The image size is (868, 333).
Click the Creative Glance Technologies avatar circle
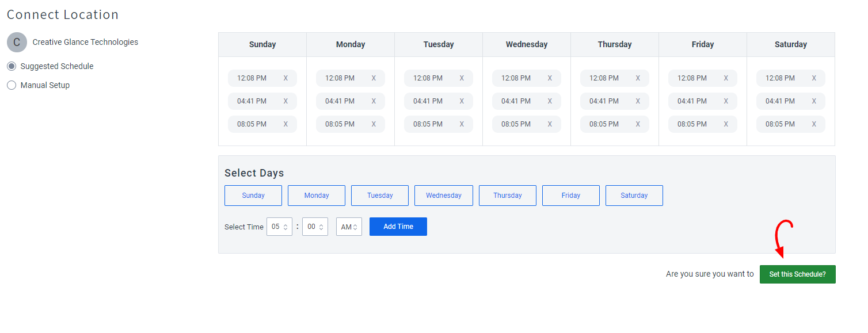pos(16,42)
